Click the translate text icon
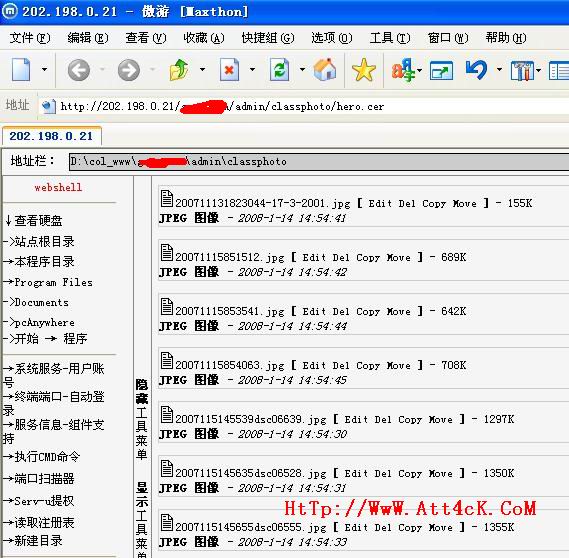Screen dimensions: 569x558 tap(403, 70)
